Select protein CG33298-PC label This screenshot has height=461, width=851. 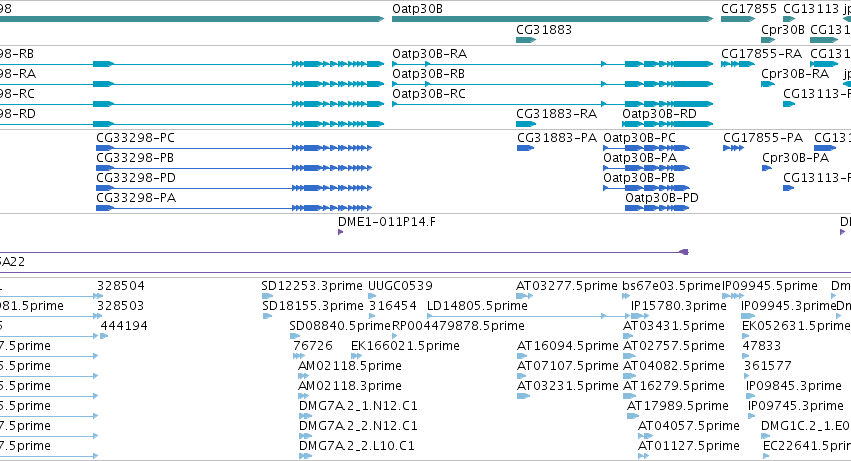[x=136, y=138]
